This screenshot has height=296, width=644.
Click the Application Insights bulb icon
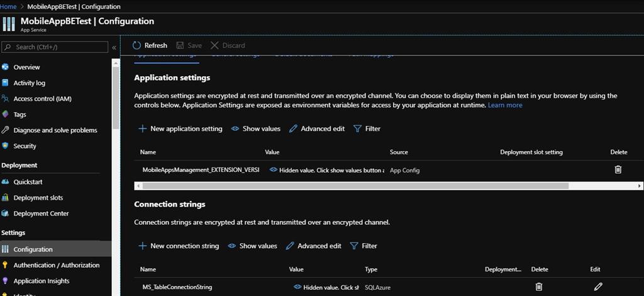click(5, 281)
